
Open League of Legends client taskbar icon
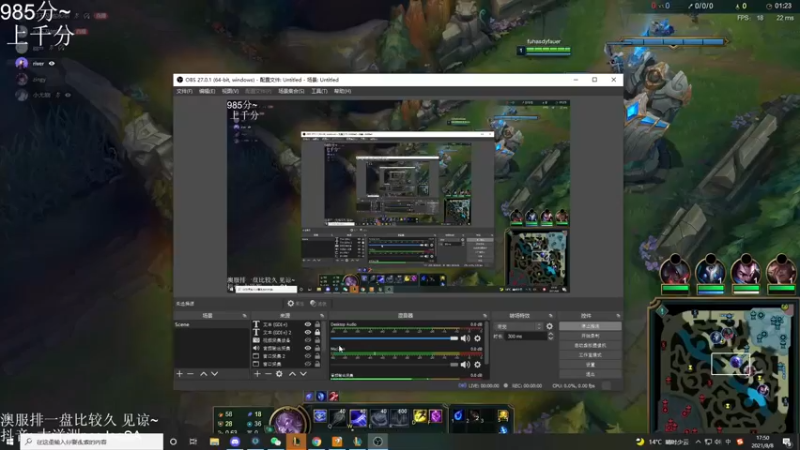pos(296,442)
